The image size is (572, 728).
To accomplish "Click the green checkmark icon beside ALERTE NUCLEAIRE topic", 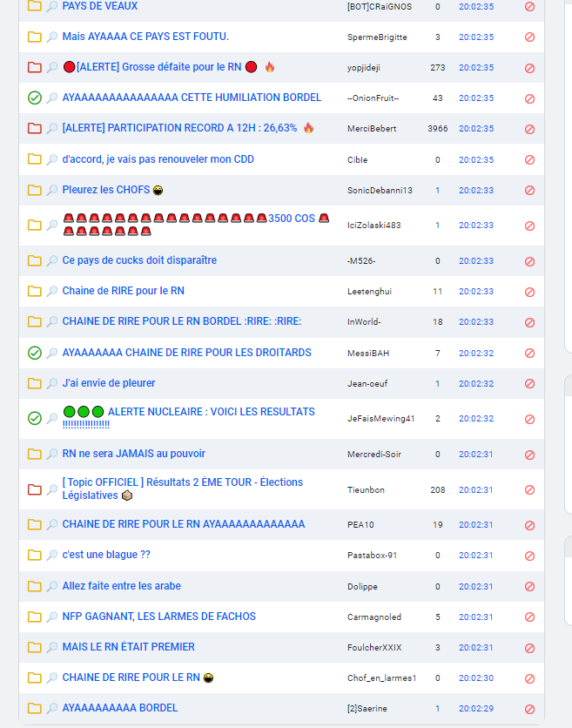I will coord(35,419).
